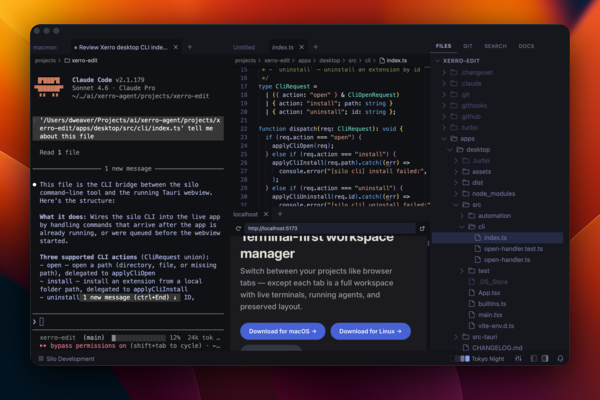600x400 pixels.
Task: Toggle the left sidebar panel icon
Action: point(534,359)
